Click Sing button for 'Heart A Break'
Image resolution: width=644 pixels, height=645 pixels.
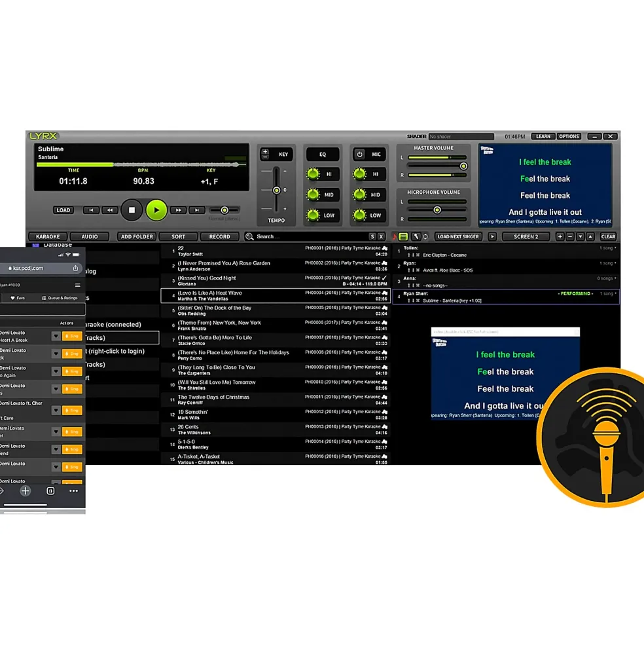(x=72, y=336)
